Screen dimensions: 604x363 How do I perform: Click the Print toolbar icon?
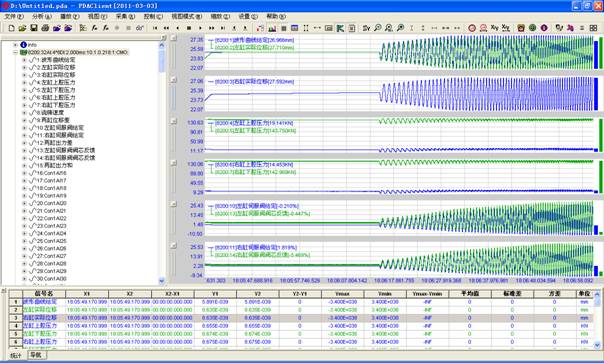[45, 28]
